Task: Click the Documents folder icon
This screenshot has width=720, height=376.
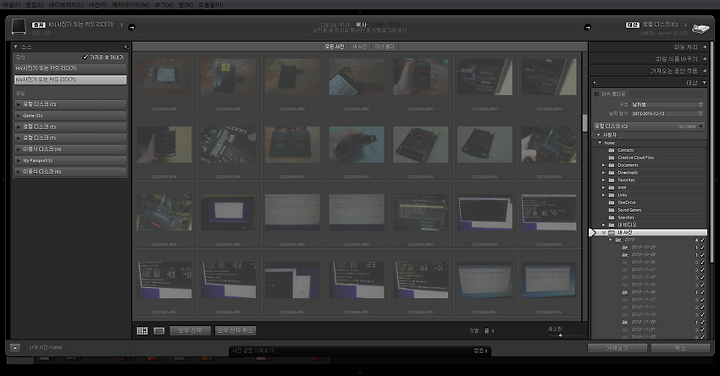Action: pos(611,165)
